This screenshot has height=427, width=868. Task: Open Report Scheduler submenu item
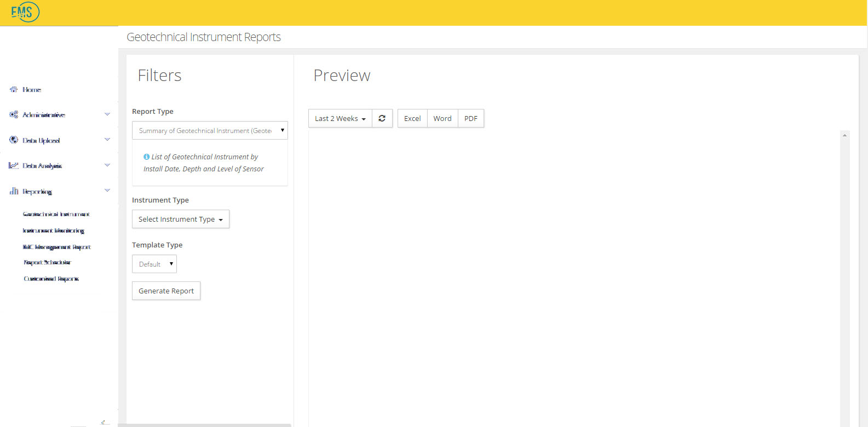pyautogui.click(x=47, y=262)
